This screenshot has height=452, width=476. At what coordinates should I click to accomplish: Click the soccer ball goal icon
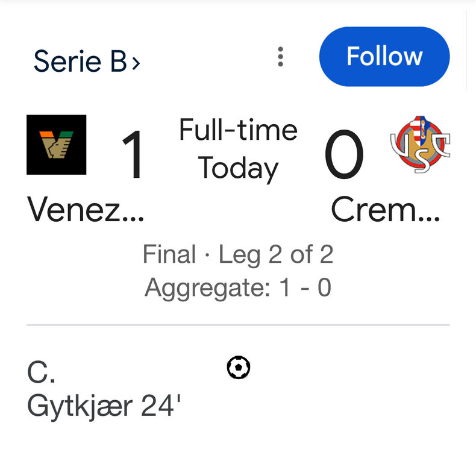239,367
